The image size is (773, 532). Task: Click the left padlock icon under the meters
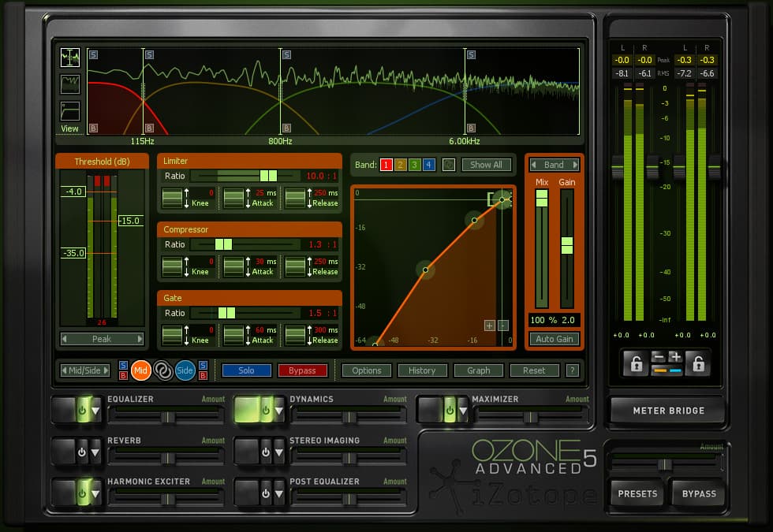pos(636,363)
